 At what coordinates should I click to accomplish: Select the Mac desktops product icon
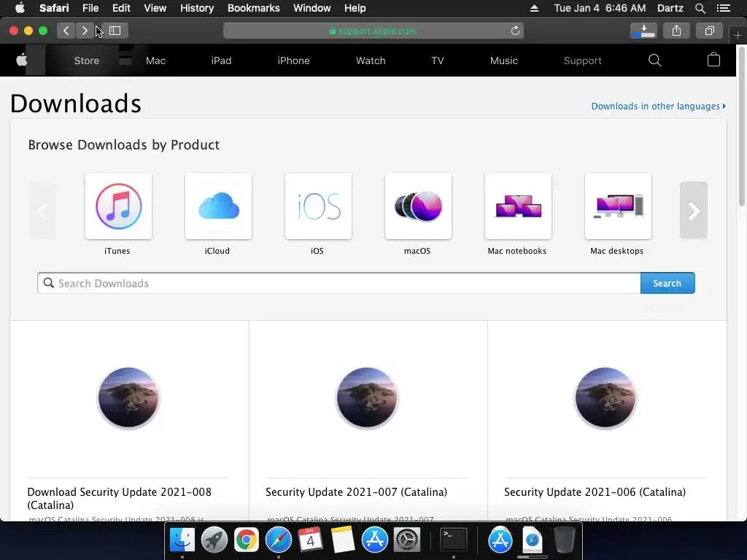(619, 206)
